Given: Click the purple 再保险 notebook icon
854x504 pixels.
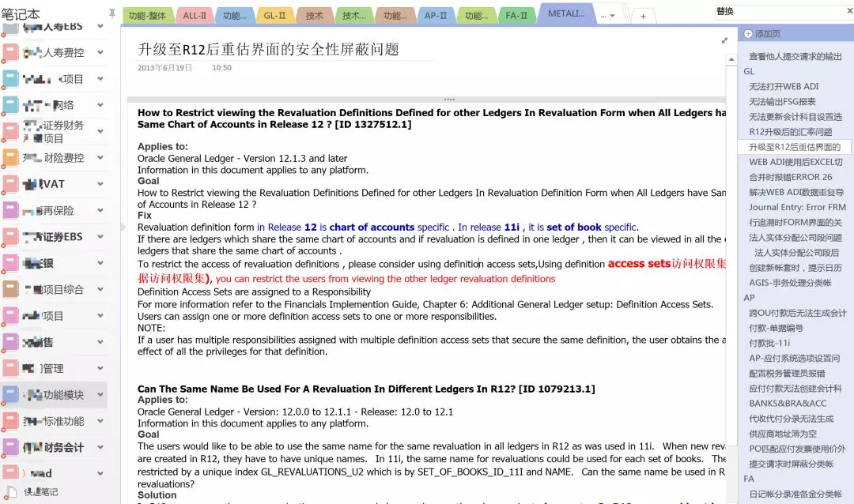Looking at the screenshot, I should point(10,212).
